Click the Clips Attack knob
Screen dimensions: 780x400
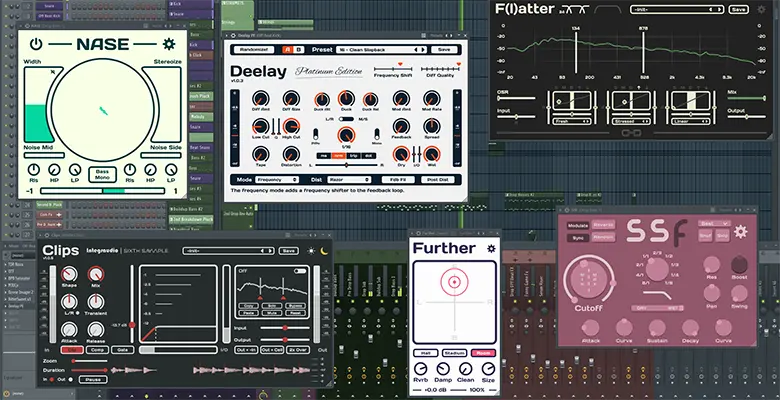(x=69, y=329)
